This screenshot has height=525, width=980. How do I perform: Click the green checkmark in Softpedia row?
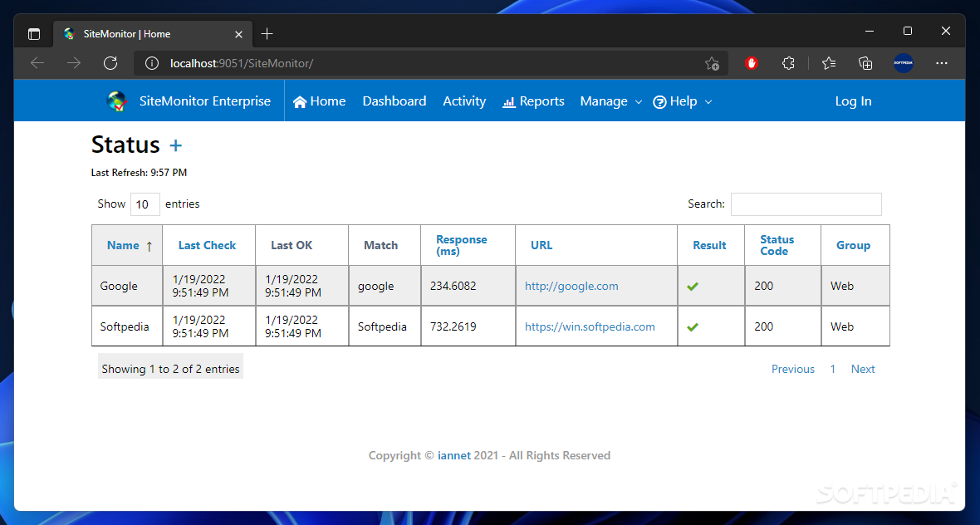click(692, 326)
